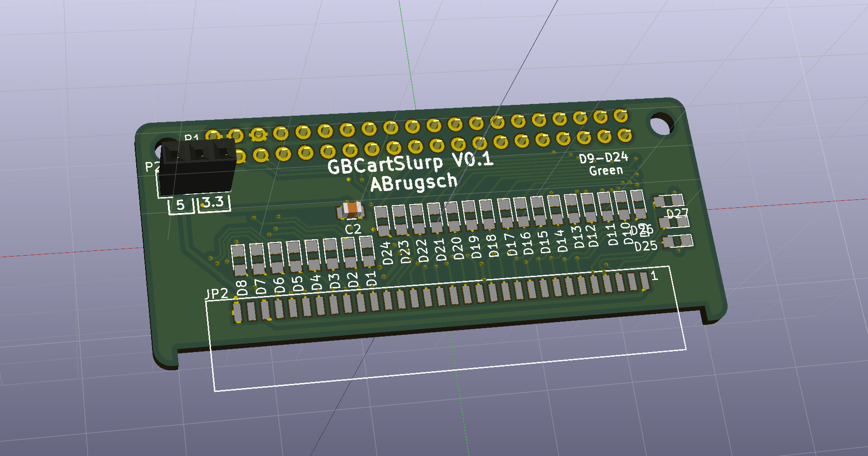Click the D27 LED label

(x=678, y=214)
